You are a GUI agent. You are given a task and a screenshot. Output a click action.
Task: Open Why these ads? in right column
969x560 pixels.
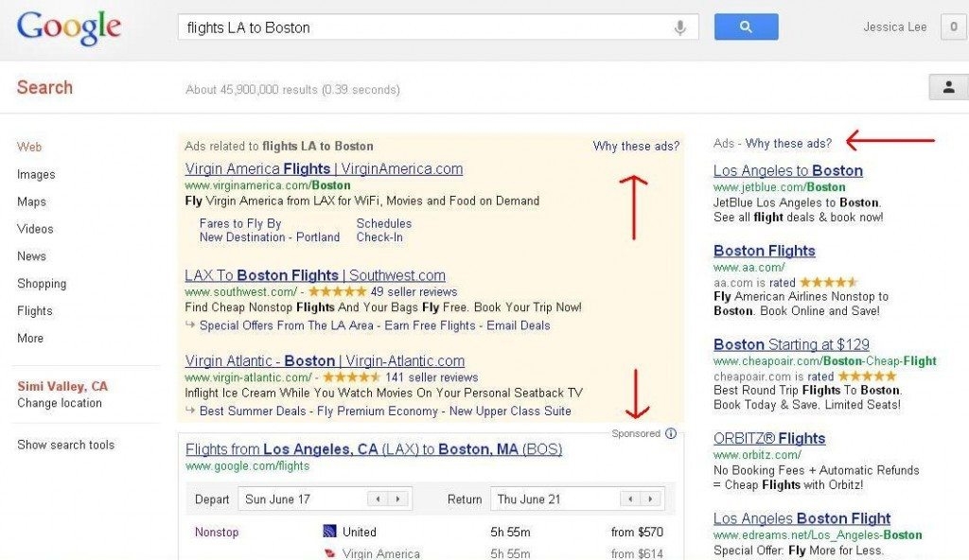(788, 144)
